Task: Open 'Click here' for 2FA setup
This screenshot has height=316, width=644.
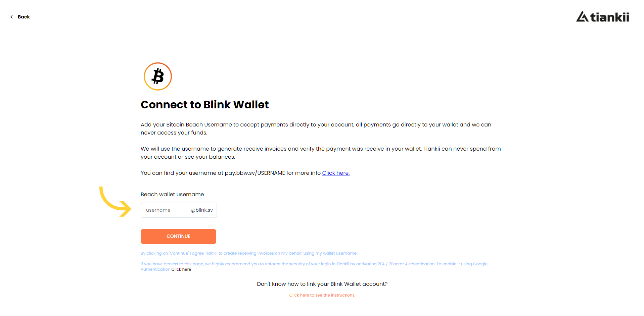Action: (181, 269)
